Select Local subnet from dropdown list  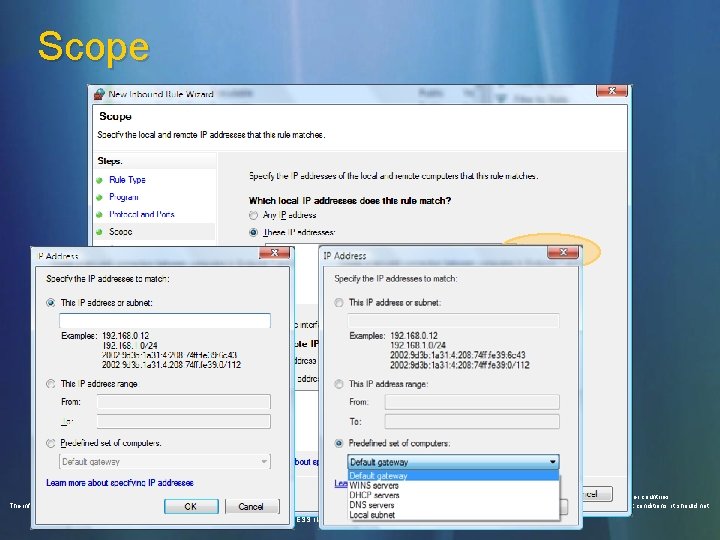(454, 515)
